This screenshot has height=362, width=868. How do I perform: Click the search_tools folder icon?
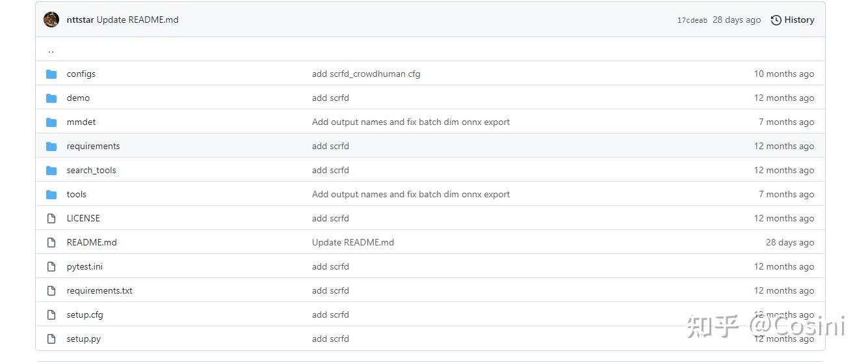coord(51,171)
